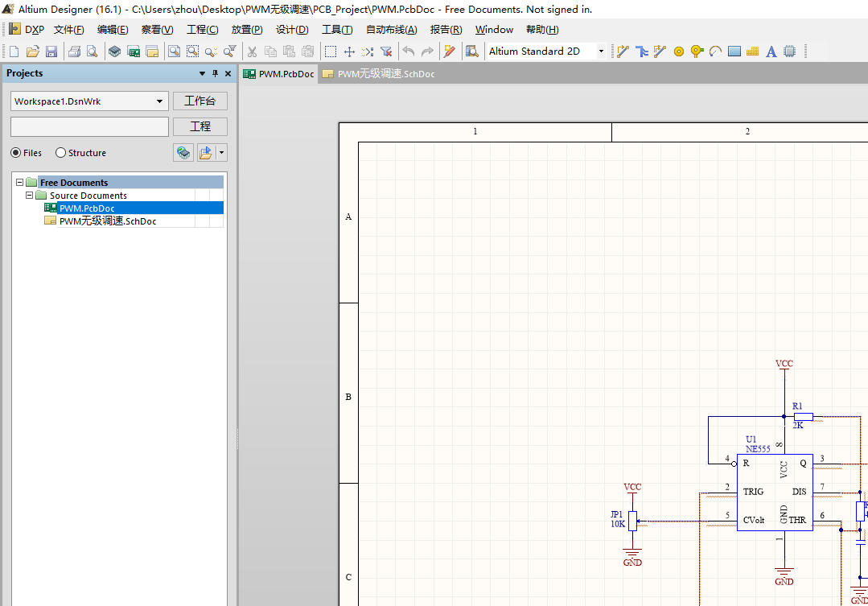Save the document with the floppy icon
Image resolution: width=868 pixels, height=606 pixels.
point(51,52)
